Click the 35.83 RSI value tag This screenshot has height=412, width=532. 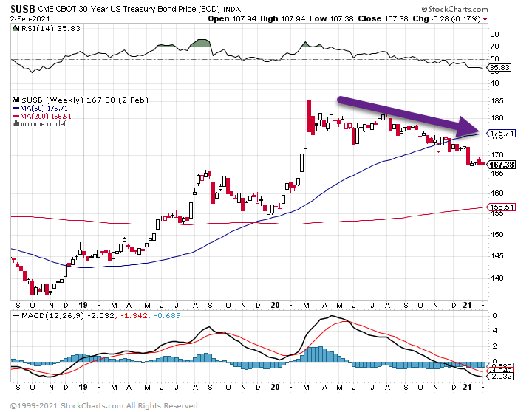click(499, 67)
